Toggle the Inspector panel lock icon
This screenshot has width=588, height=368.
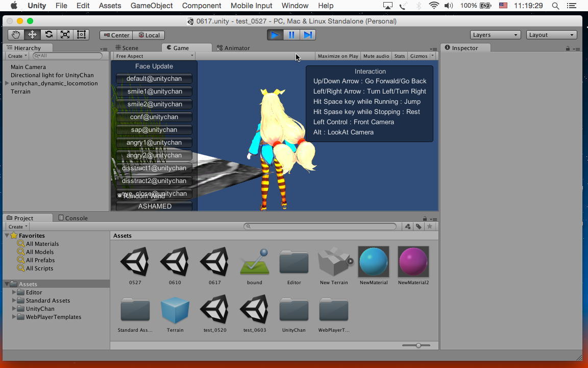coord(568,48)
